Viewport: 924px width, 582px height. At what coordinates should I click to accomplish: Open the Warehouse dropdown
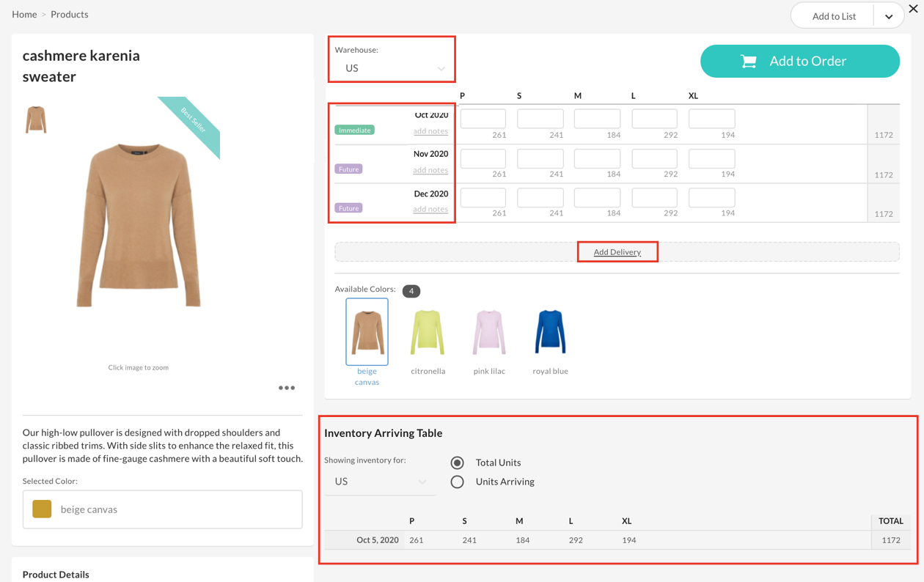(391, 67)
